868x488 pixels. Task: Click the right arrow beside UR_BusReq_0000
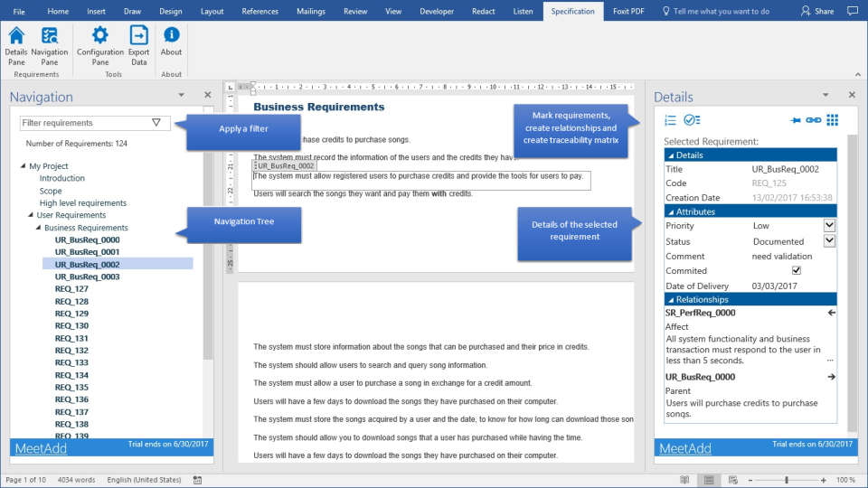[831, 377]
